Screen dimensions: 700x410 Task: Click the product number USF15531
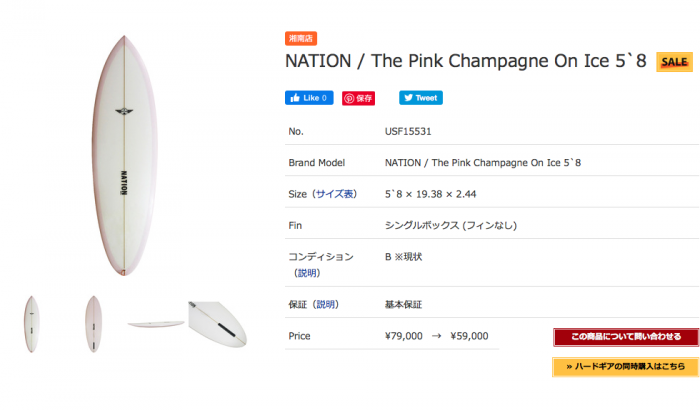408,131
